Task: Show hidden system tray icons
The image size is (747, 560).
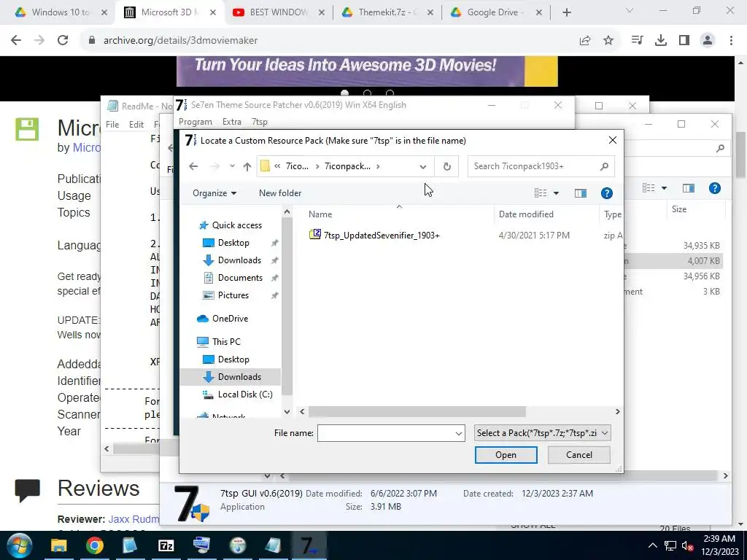Action: pos(653,545)
